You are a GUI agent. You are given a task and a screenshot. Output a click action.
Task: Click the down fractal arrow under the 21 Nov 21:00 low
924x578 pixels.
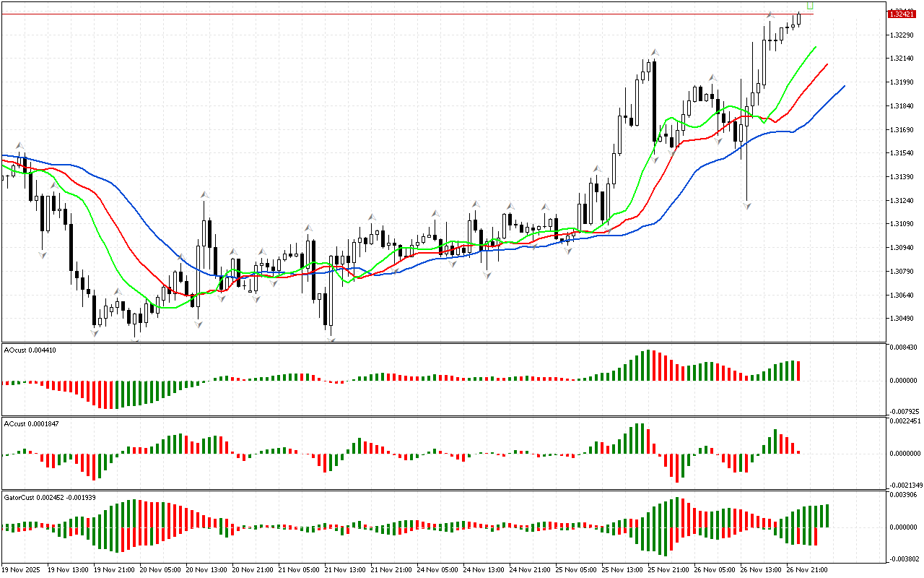(x=331, y=338)
